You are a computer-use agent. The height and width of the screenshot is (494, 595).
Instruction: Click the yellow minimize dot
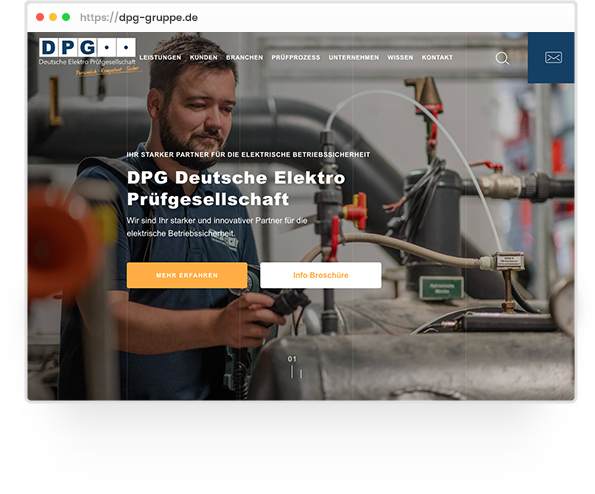pos(53,17)
